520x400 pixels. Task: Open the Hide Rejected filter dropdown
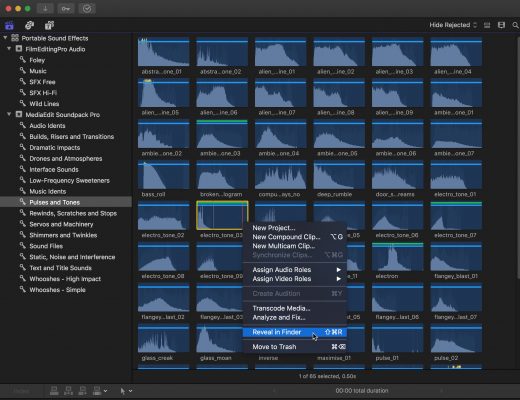453,25
